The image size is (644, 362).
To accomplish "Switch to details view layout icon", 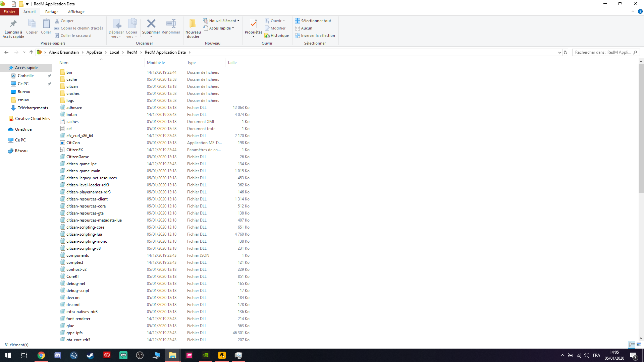I will [632, 345].
